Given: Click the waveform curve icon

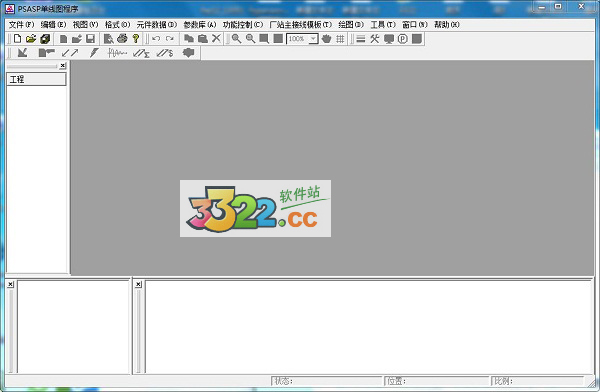Looking at the screenshot, I should [117, 52].
